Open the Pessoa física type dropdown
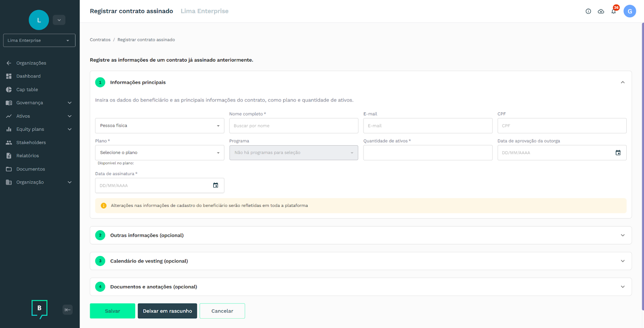 pyautogui.click(x=160, y=126)
